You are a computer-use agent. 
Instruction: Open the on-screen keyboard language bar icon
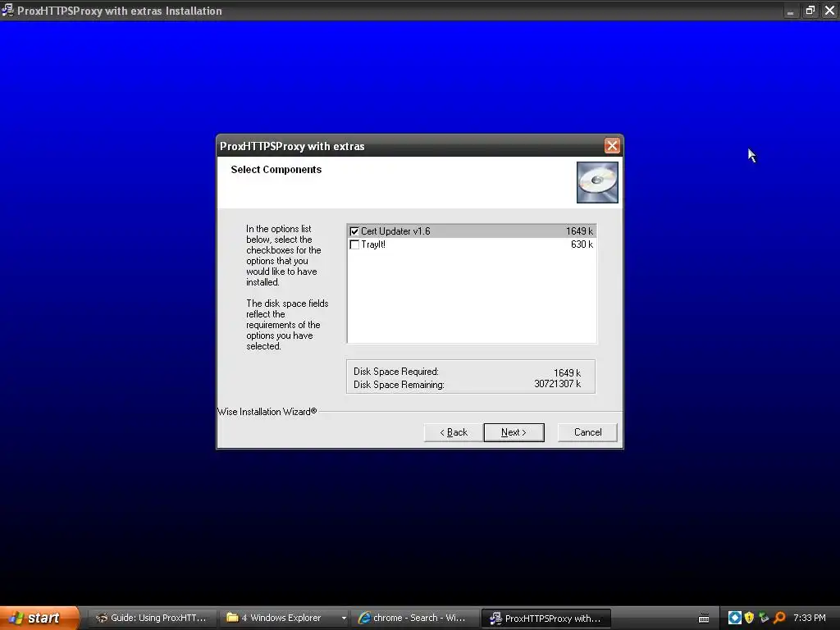pyautogui.click(x=704, y=619)
